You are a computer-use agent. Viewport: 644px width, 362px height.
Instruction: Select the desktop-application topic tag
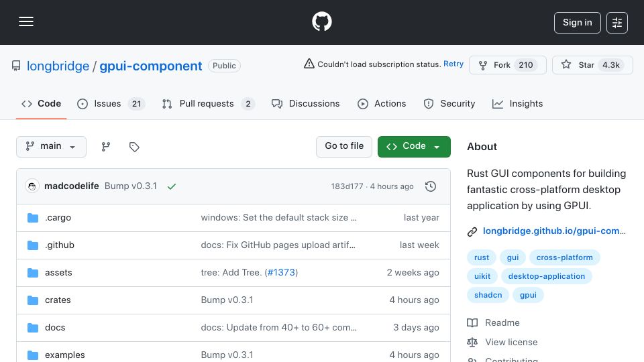547,276
